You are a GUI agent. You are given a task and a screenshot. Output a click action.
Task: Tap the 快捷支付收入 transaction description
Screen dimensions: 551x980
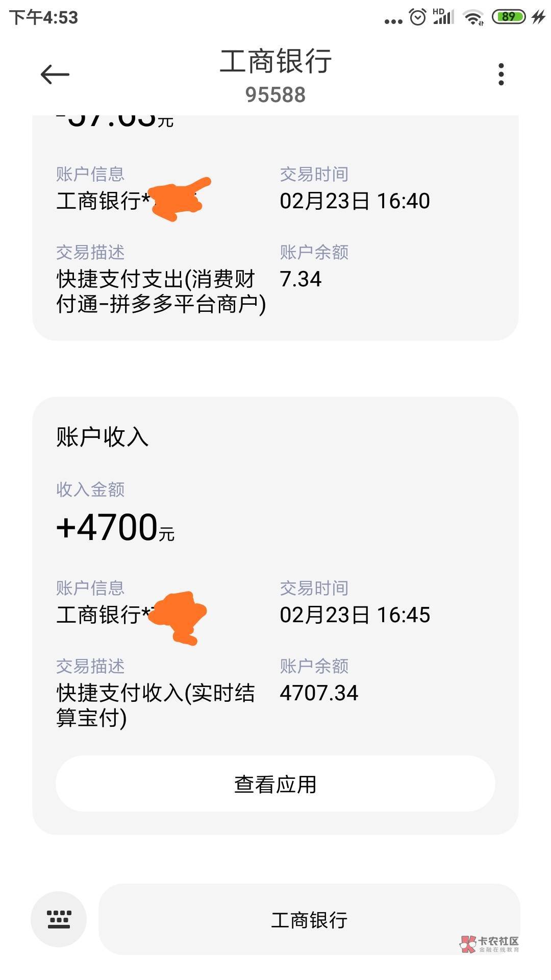pos(155,705)
